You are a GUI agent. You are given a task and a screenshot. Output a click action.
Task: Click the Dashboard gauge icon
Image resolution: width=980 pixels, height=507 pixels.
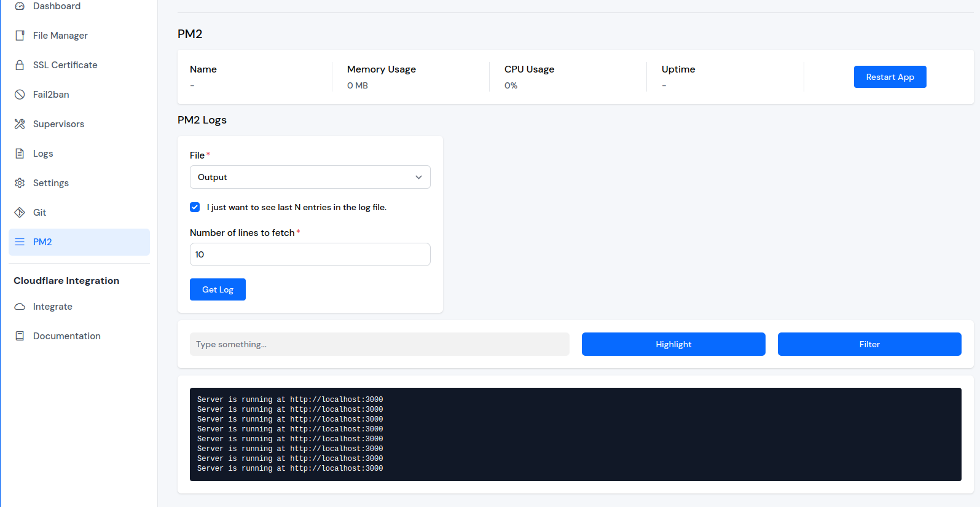(20, 6)
